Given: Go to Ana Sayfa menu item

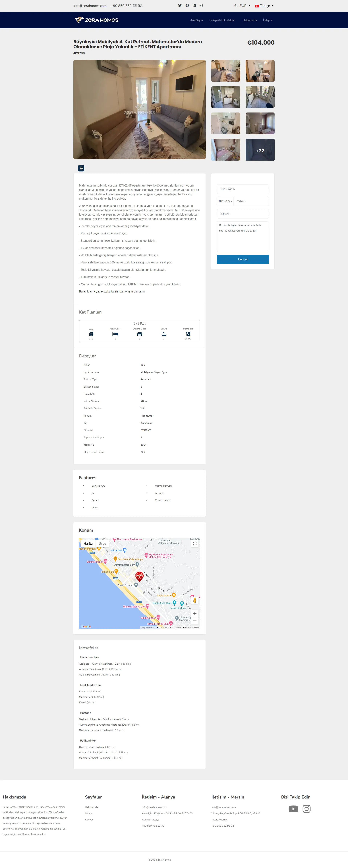Looking at the screenshot, I should coord(196,20).
